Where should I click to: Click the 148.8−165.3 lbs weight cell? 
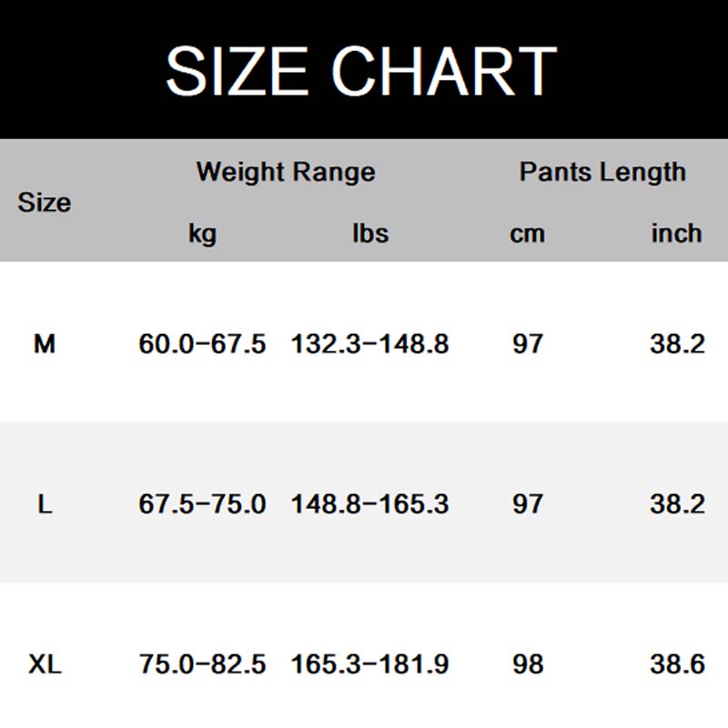point(369,503)
